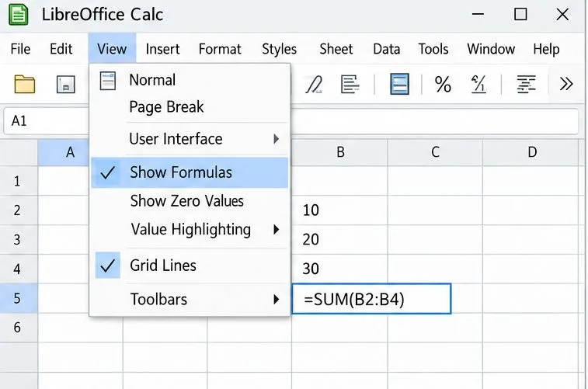Apply percent format with % icon

443,85
